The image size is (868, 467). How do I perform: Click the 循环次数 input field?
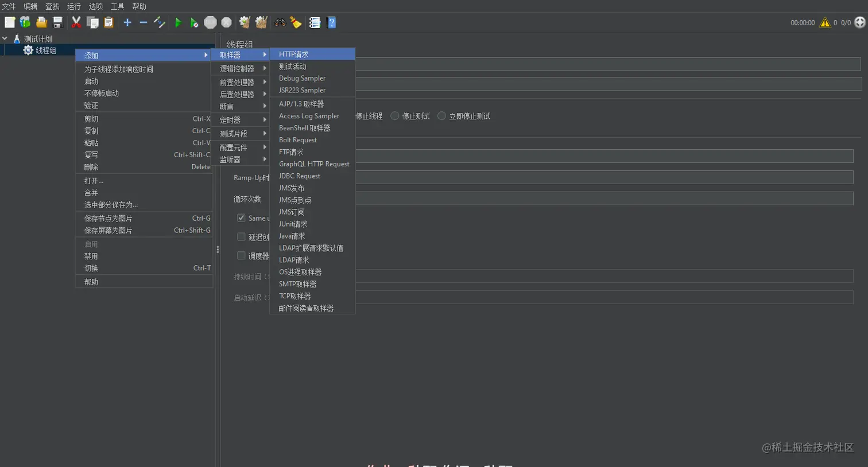pos(604,199)
